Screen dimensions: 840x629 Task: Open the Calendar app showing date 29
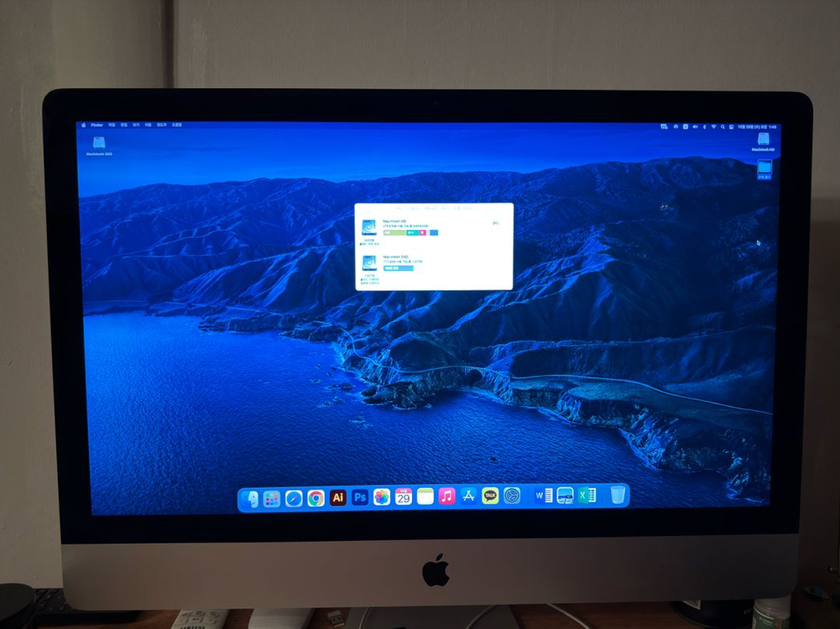point(404,496)
